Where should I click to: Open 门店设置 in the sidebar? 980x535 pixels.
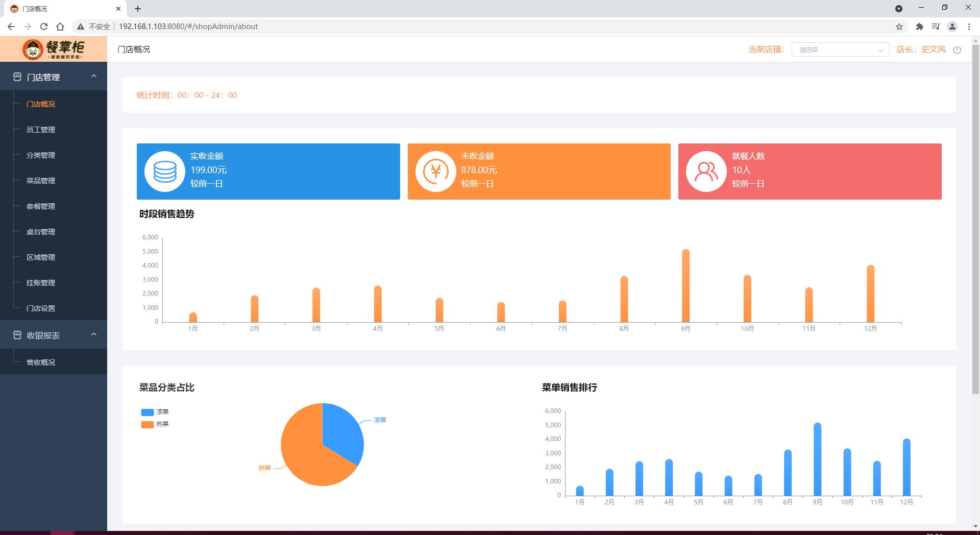pos(41,308)
